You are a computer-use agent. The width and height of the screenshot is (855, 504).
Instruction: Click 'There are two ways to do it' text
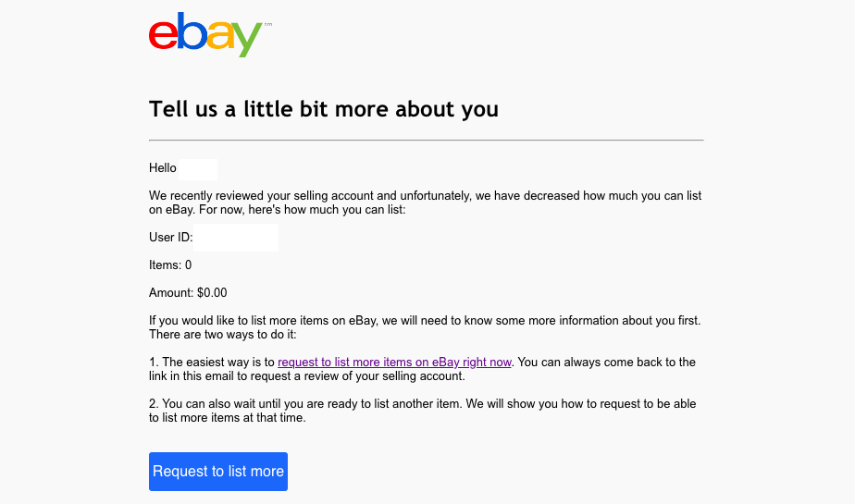click(222, 334)
